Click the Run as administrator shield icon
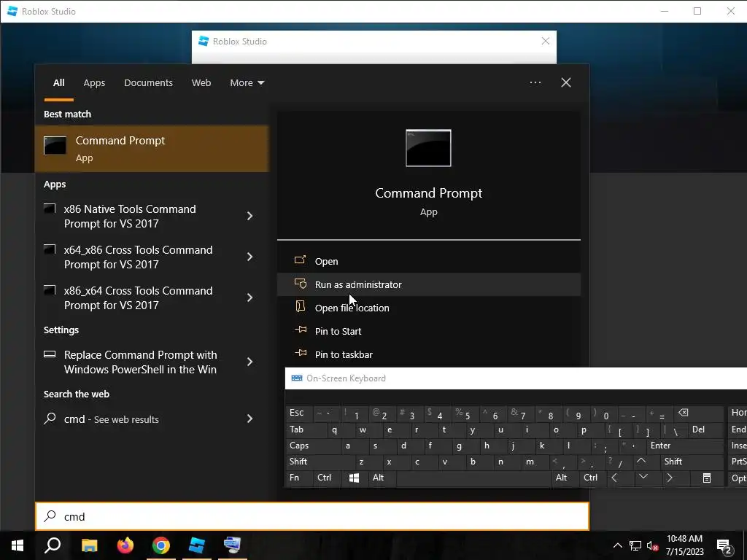The image size is (747, 560). click(x=300, y=284)
